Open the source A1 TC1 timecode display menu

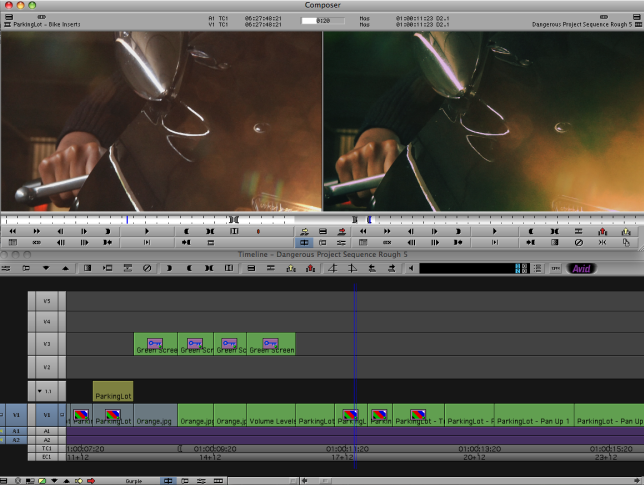pos(245,18)
